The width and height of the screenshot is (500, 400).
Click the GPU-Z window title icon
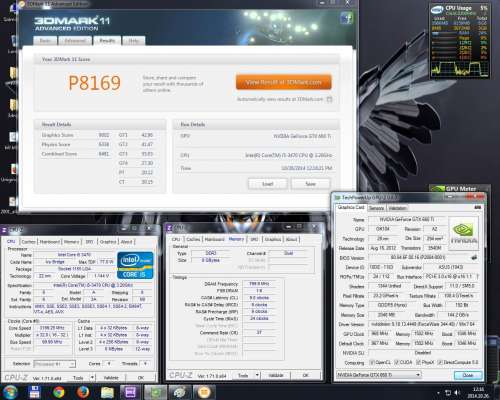(x=337, y=197)
